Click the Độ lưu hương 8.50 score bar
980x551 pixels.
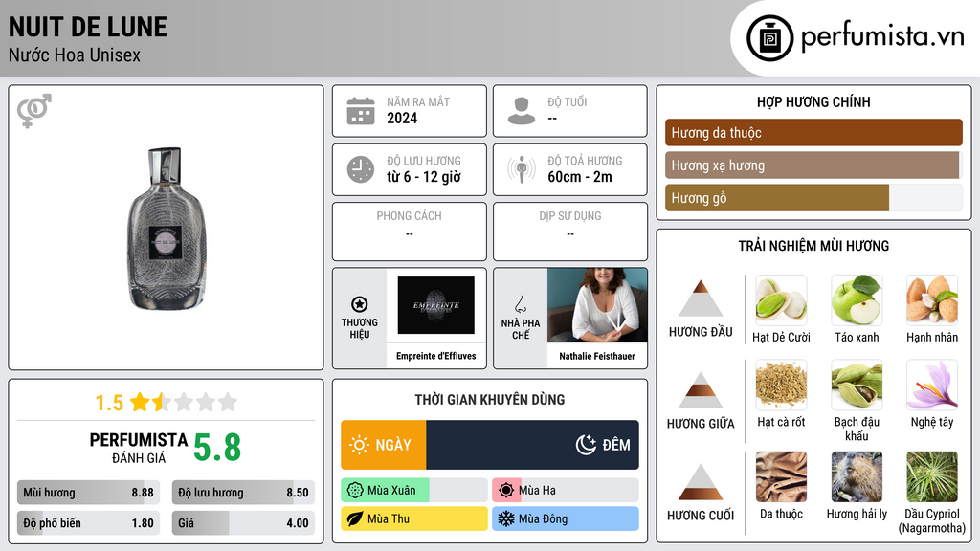pyautogui.click(x=244, y=493)
